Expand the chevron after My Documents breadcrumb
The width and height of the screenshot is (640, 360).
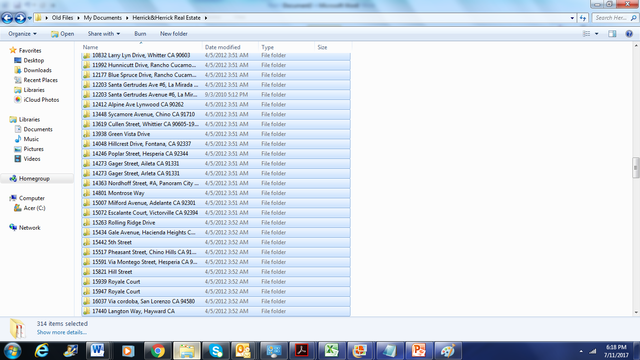tap(127, 18)
